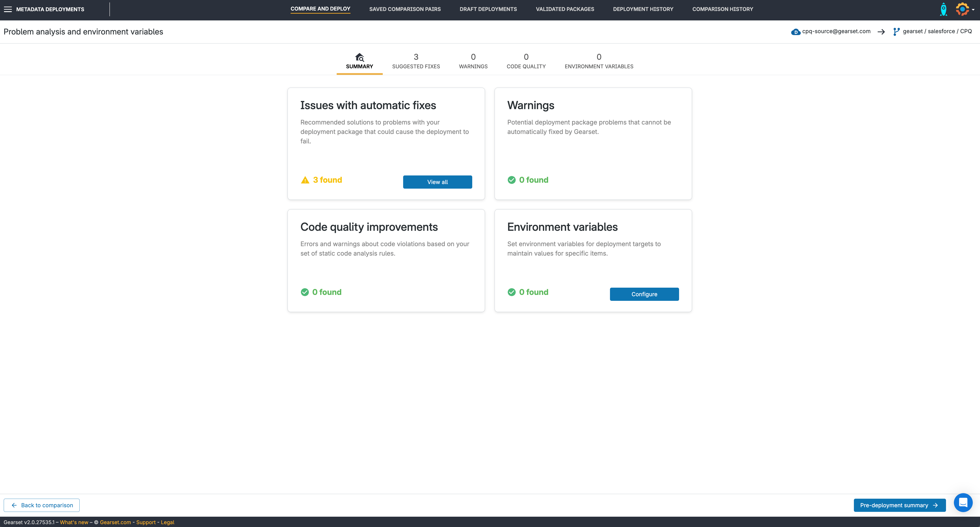Switch to Suggested Fixes tab
This screenshot has height=527, width=980.
416,61
